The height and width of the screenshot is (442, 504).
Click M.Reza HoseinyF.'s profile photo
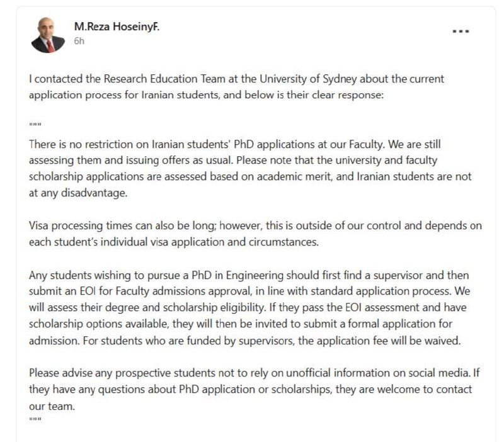[x=48, y=35]
